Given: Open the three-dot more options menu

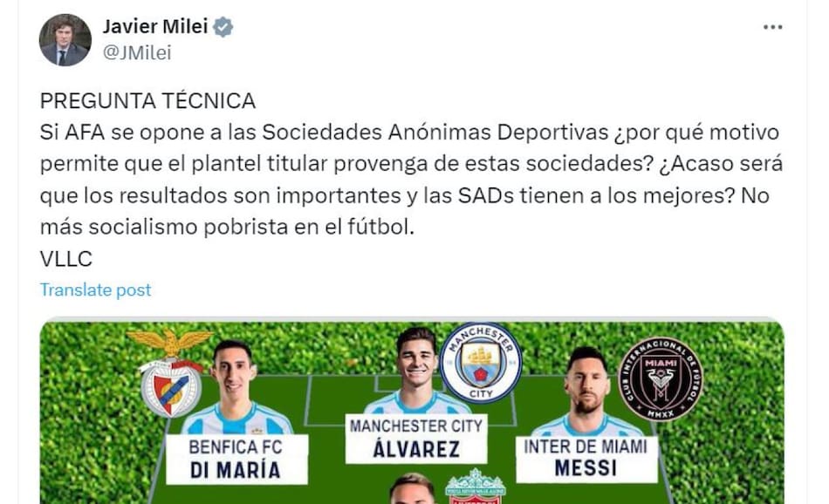Looking at the screenshot, I should click(x=772, y=27).
